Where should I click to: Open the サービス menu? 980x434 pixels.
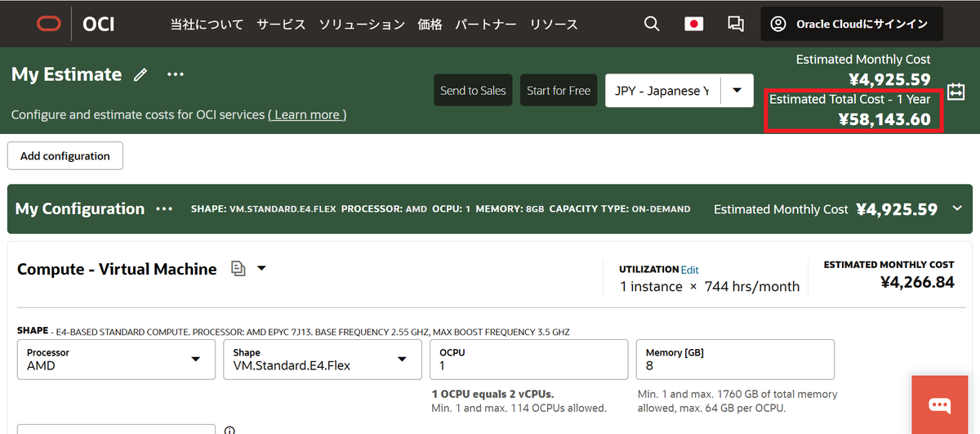pos(281,24)
